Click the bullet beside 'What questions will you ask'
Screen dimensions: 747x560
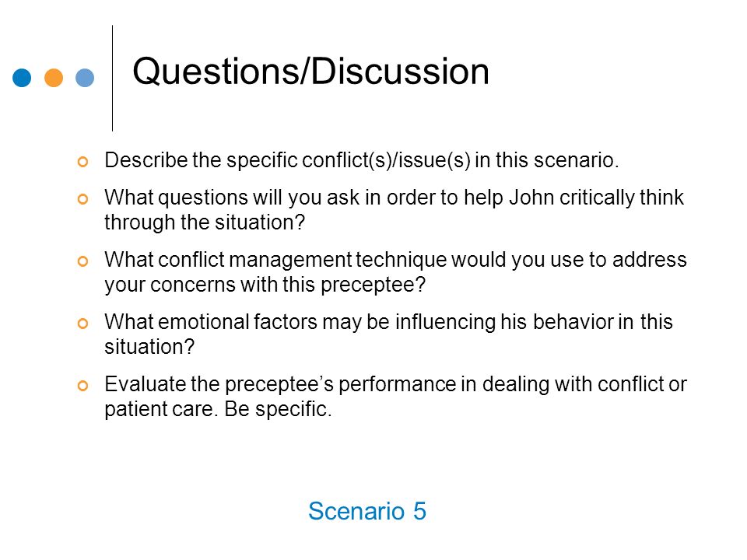coord(83,199)
